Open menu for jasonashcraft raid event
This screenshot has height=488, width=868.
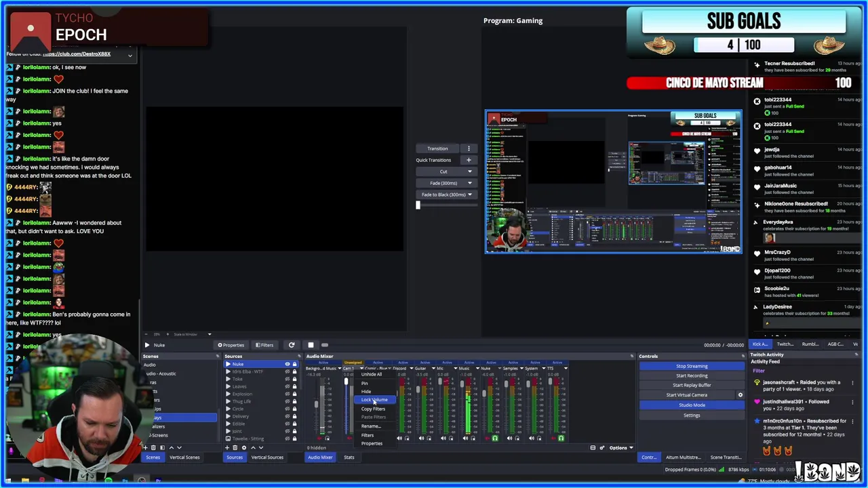852,383
